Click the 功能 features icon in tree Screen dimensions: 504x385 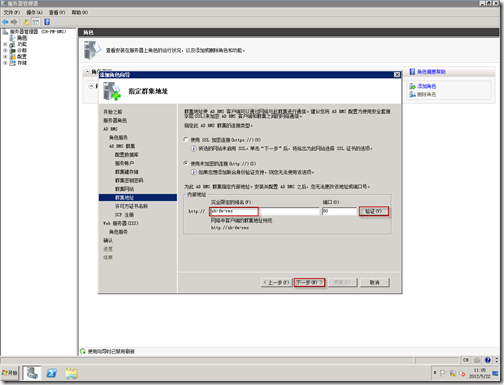coord(12,44)
